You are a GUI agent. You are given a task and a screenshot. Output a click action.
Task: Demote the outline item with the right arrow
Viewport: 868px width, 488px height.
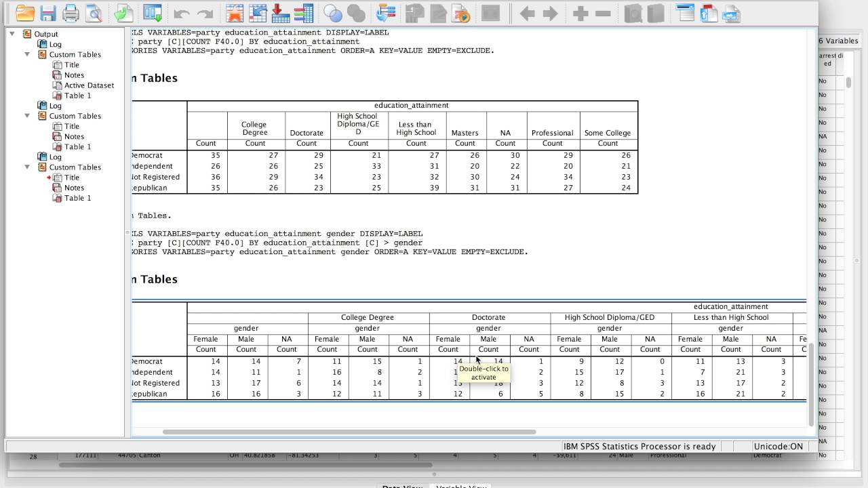(x=551, y=14)
